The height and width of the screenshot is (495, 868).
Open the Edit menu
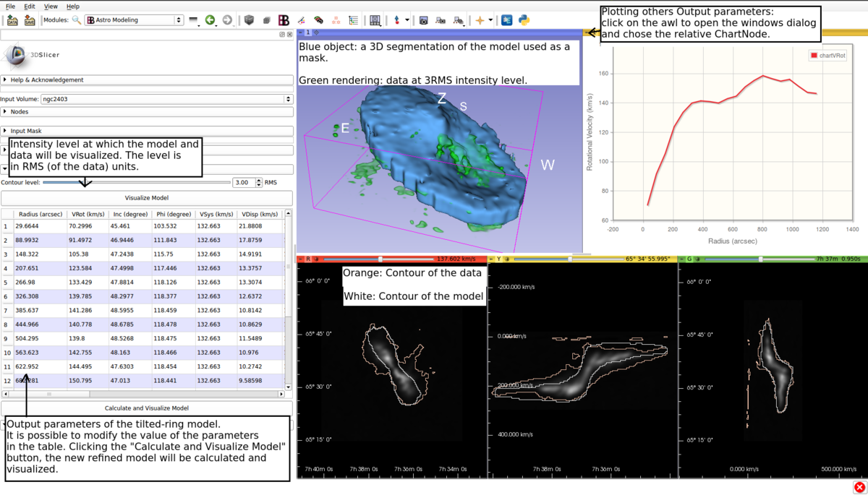(x=29, y=6)
